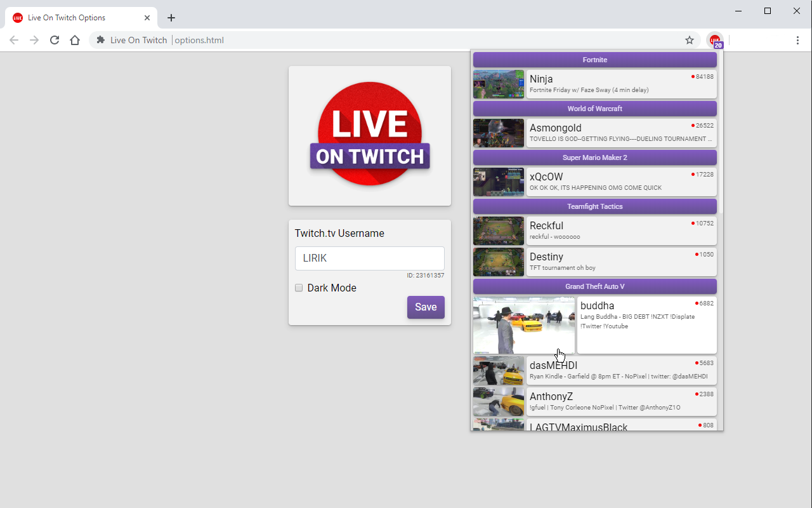Click the 'ID: 23161357' text
The width and height of the screenshot is (812, 508).
(426, 276)
